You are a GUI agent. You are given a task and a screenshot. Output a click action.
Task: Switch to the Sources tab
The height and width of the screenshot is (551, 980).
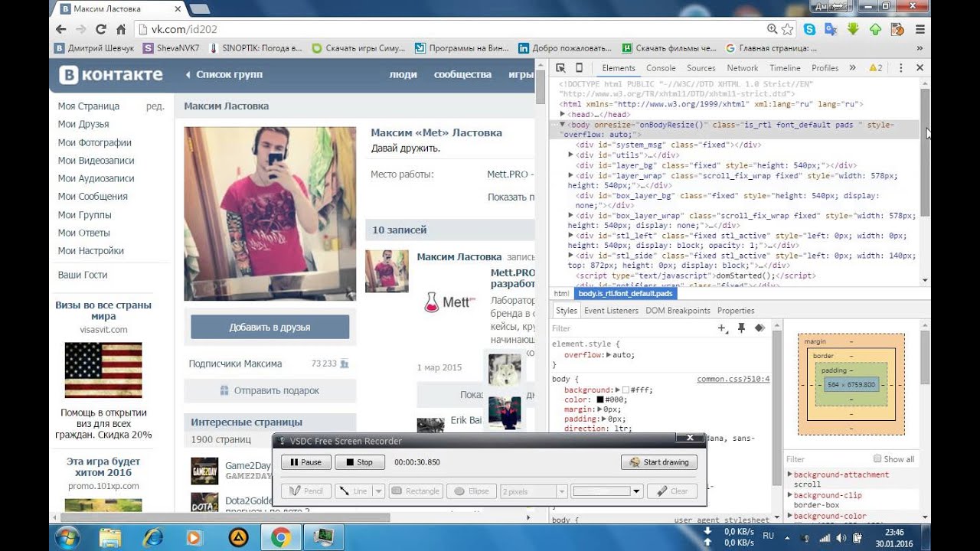point(701,68)
